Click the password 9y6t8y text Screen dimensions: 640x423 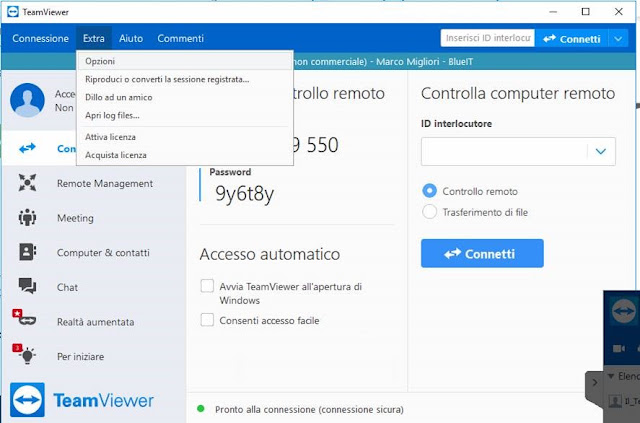point(244,193)
